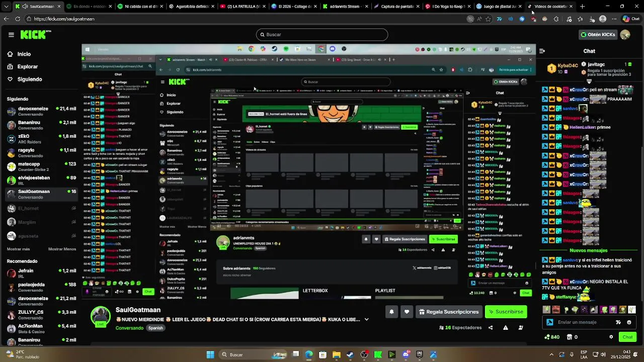
Task: Open emoji picker in chat input
Action: 629,322
